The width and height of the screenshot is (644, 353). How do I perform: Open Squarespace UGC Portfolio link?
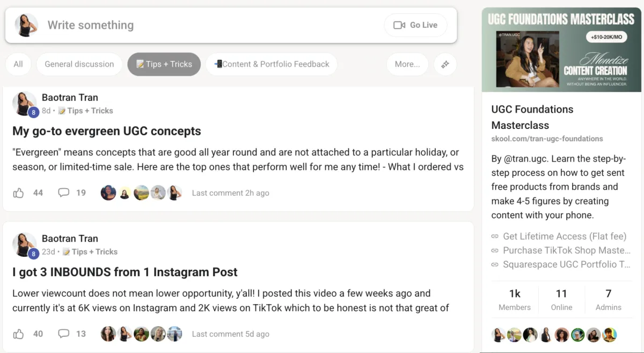566,264
